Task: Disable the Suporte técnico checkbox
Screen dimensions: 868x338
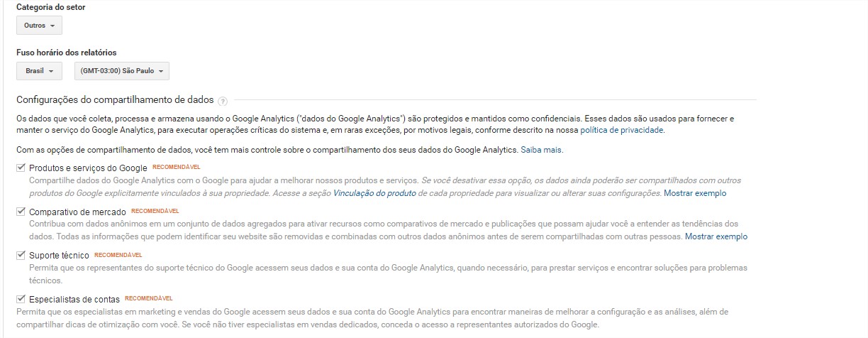Action: click(x=21, y=255)
